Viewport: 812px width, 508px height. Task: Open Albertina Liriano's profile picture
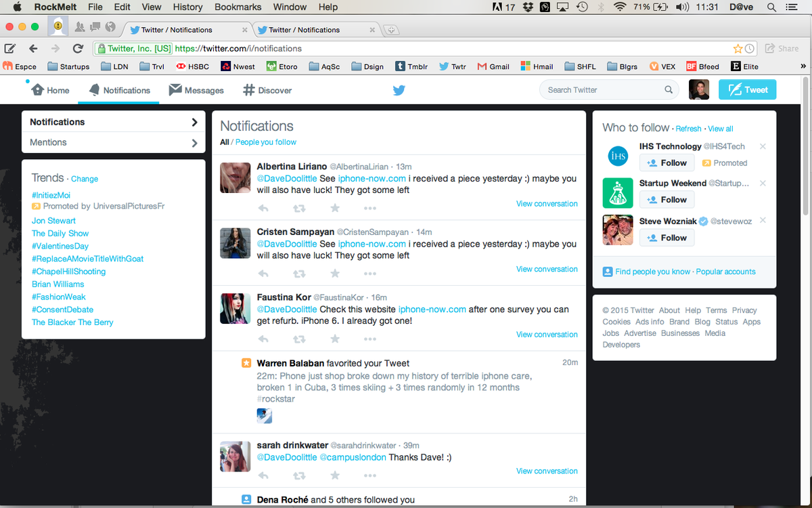(x=235, y=177)
